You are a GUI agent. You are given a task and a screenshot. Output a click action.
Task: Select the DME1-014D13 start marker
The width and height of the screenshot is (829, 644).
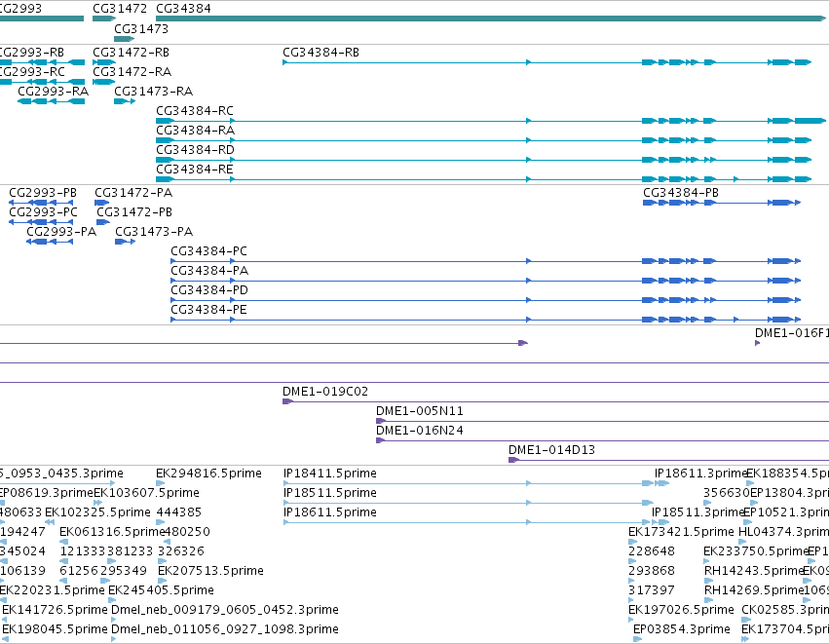click(513, 460)
